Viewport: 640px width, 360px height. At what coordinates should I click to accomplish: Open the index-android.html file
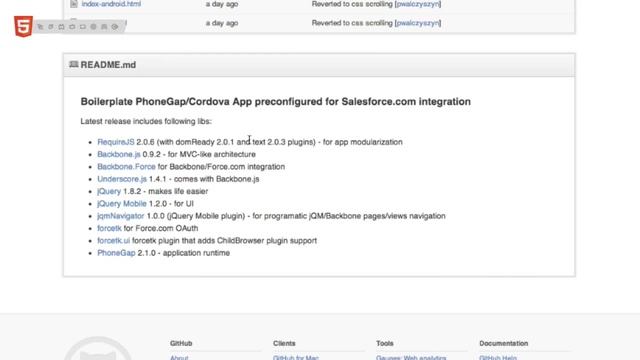tap(111, 4)
